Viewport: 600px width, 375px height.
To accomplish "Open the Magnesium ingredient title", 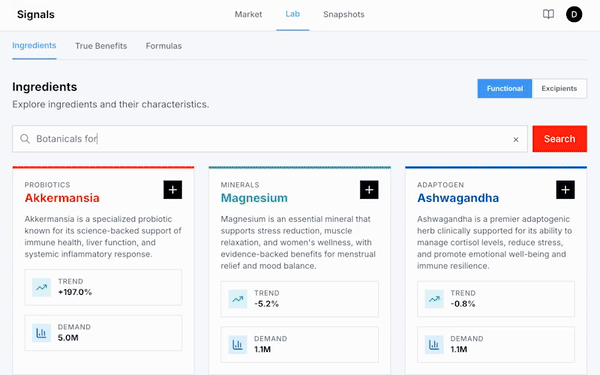I will click(254, 198).
